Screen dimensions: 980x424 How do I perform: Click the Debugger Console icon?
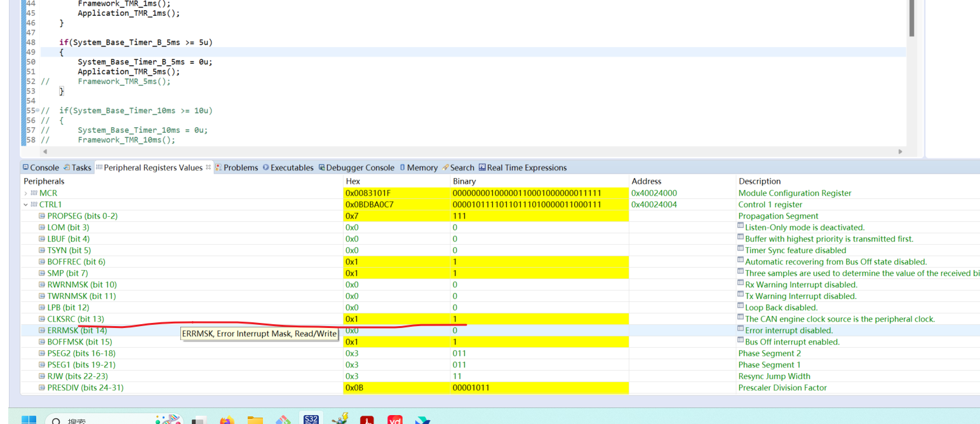tap(321, 167)
